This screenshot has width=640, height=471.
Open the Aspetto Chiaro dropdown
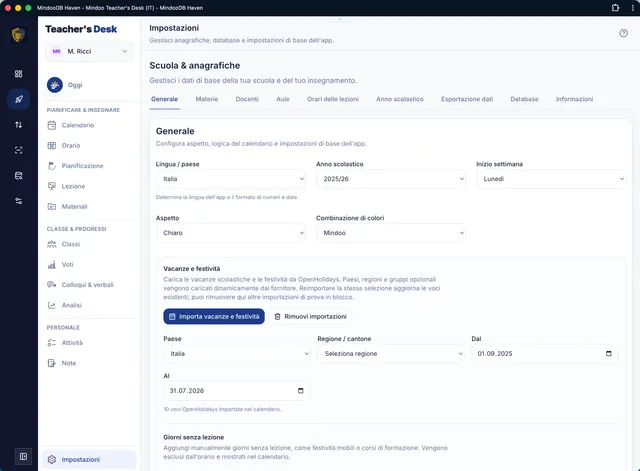coord(231,233)
